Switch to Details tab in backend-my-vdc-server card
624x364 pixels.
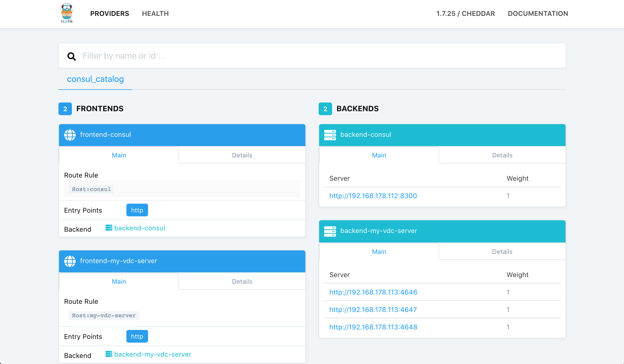tap(502, 251)
